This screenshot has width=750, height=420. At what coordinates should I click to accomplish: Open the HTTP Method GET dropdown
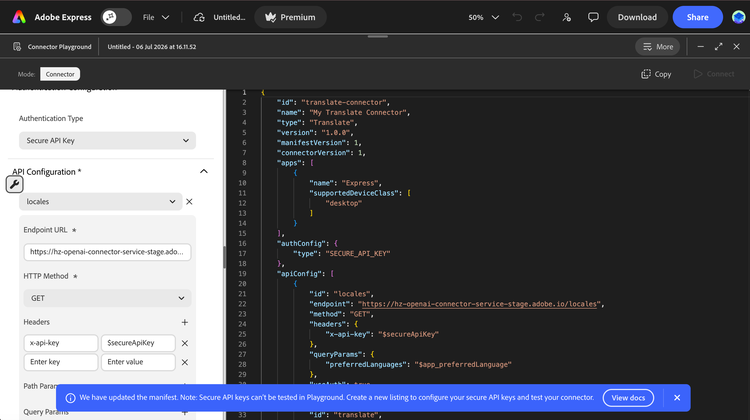click(107, 298)
